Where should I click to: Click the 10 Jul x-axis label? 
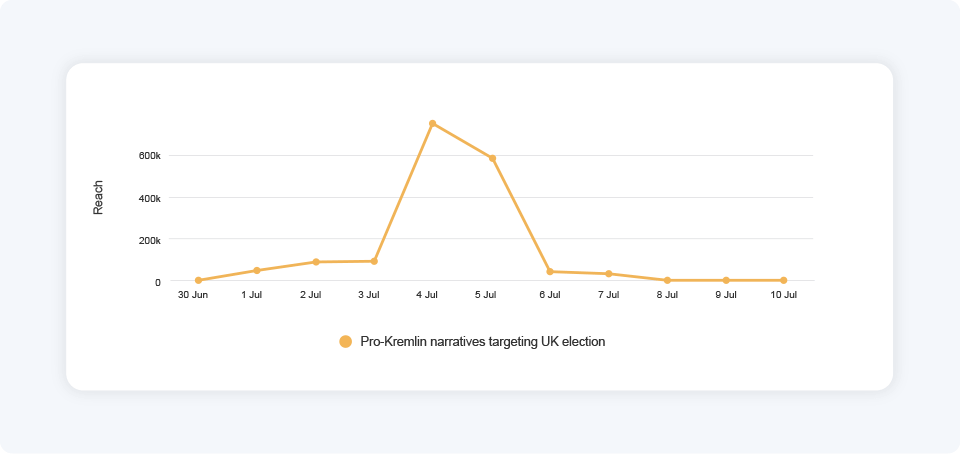tap(783, 295)
